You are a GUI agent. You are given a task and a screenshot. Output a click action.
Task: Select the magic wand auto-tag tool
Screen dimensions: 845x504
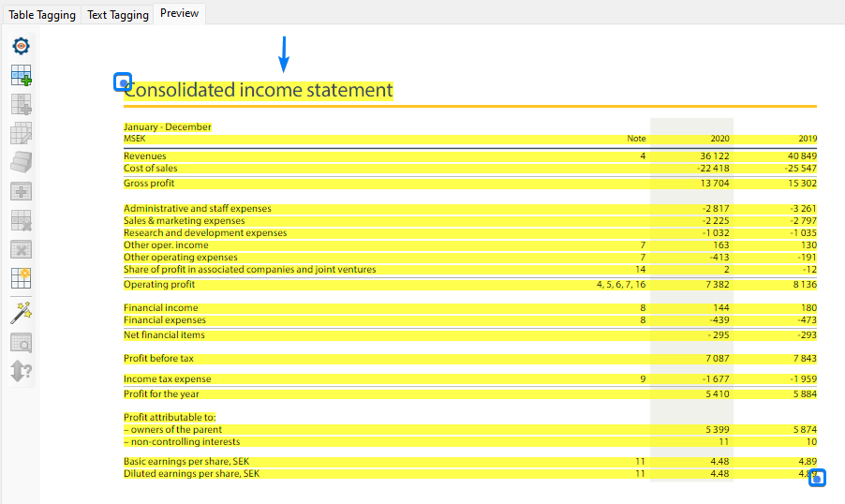tap(21, 313)
